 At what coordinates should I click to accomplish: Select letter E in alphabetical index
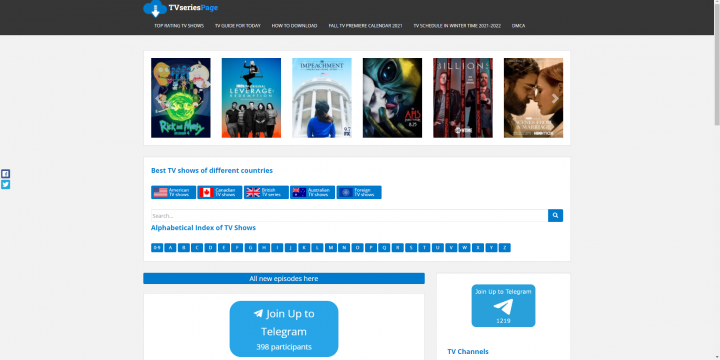(224, 248)
